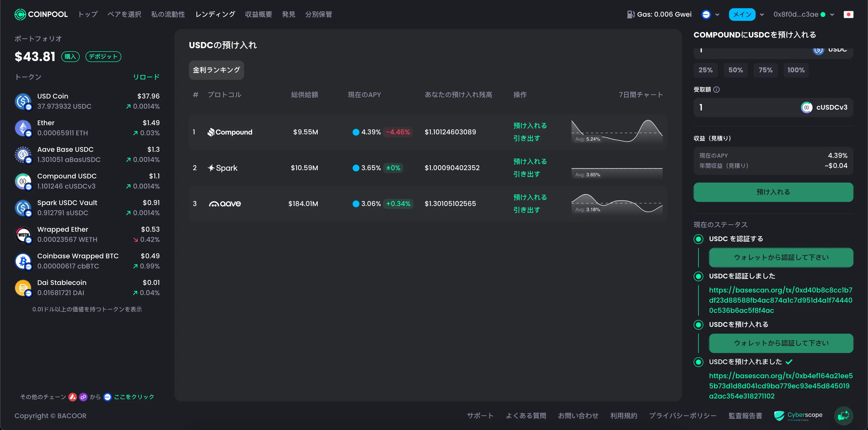
Task: Click 引き出す in the Compound row
Action: [527, 138]
